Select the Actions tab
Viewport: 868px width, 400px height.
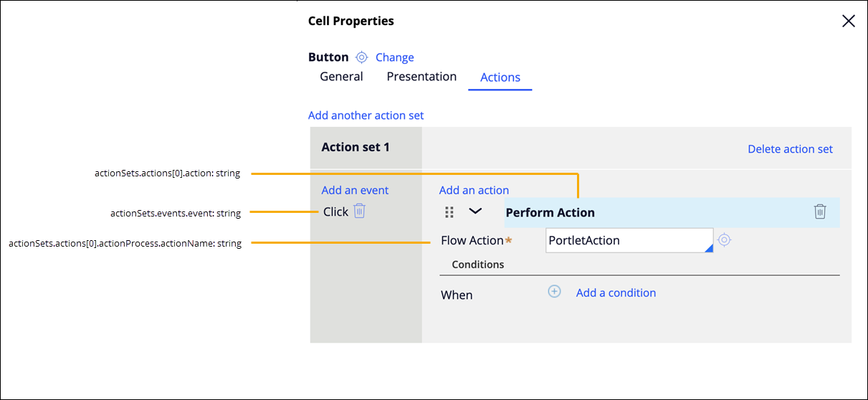(500, 77)
